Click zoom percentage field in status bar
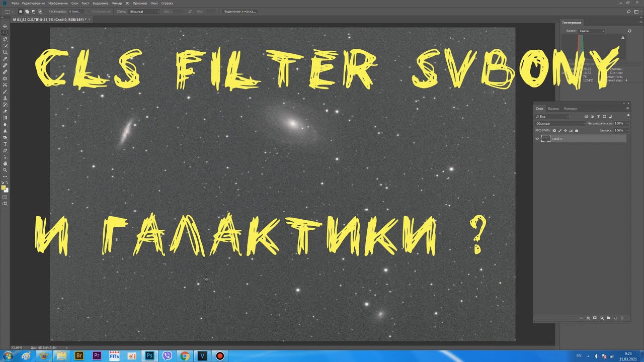The width and height of the screenshot is (644, 362). coord(17,347)
